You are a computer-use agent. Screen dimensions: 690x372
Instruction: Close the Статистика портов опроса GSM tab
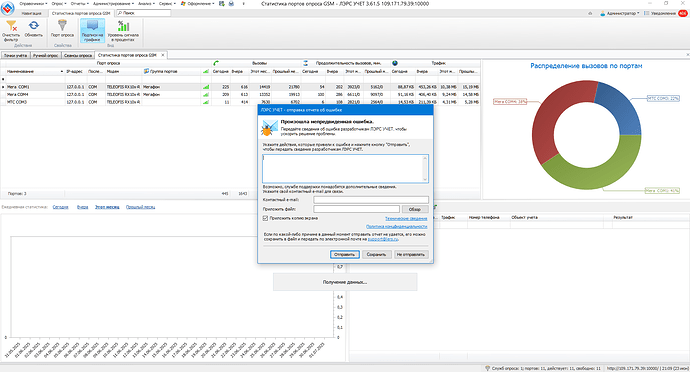coord(163,55)
